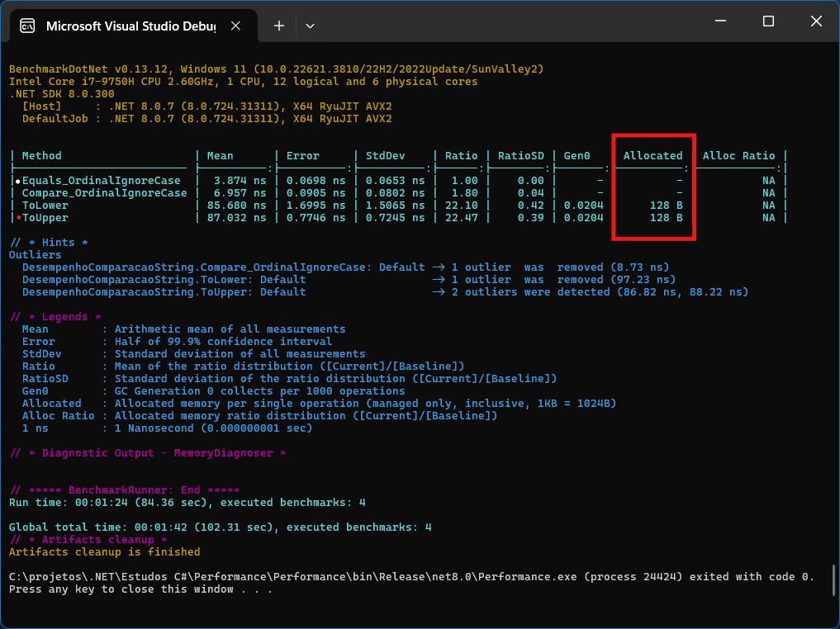Click the [Host] runtime line
The width and height of the screenshot is (840, 629).
pos(206,106)
